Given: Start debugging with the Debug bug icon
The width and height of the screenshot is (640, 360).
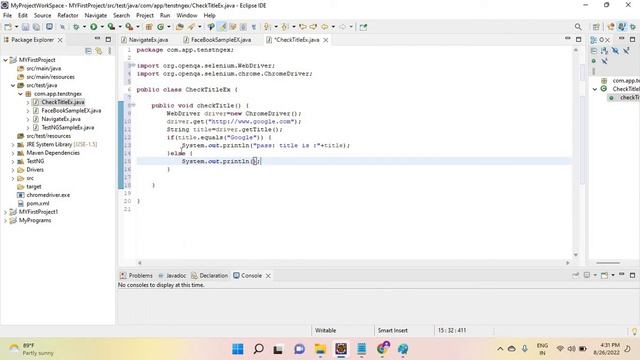Looking at the screenshot, I should (x=76, y=27).
